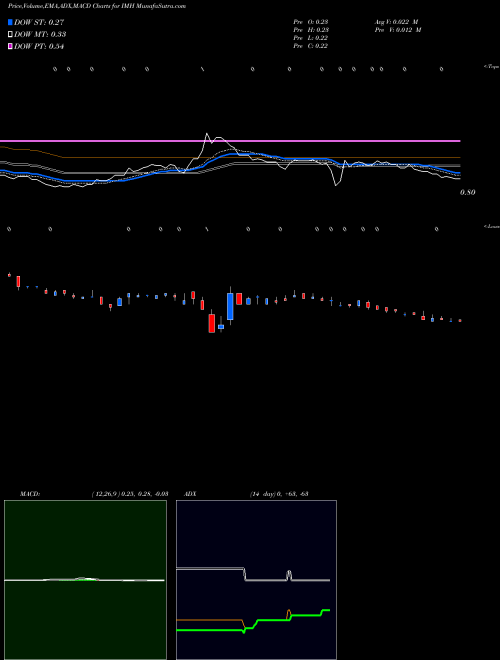Screen dimensions: 500x660
Task: Click the chart title mentioning MunafaSutra.com
Action: [97, 6]
